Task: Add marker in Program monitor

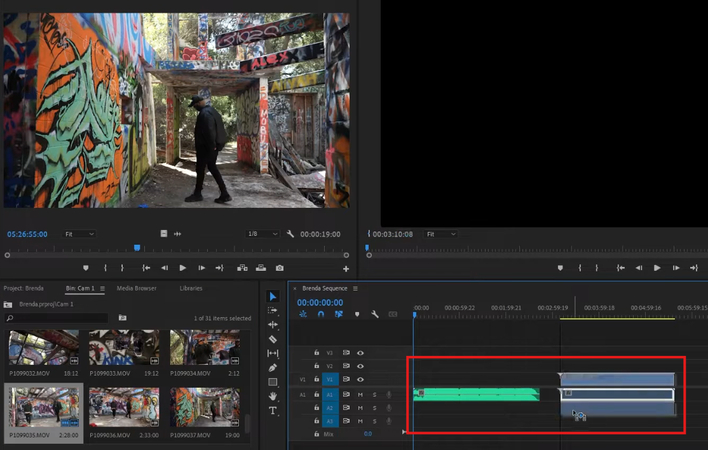Action: [560, 268]
